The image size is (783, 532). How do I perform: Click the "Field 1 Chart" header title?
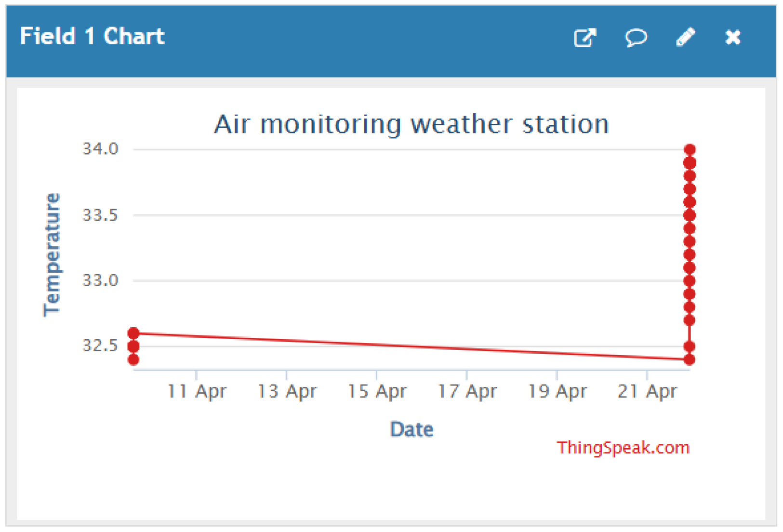click(93, 37)
